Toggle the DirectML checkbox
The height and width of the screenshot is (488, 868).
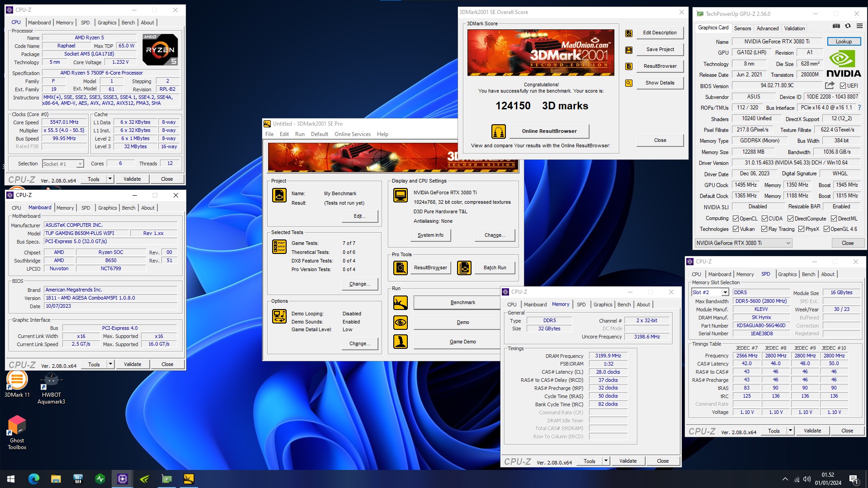pos(834,219)
